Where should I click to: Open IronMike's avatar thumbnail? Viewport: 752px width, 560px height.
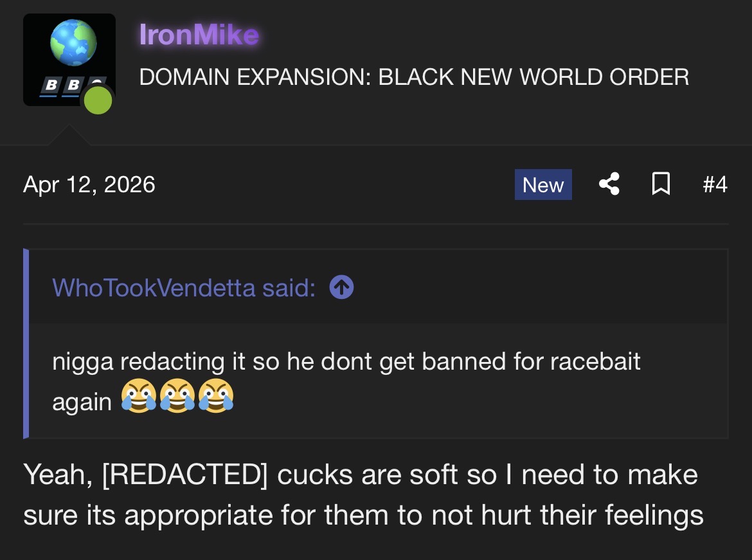point(69,60)
